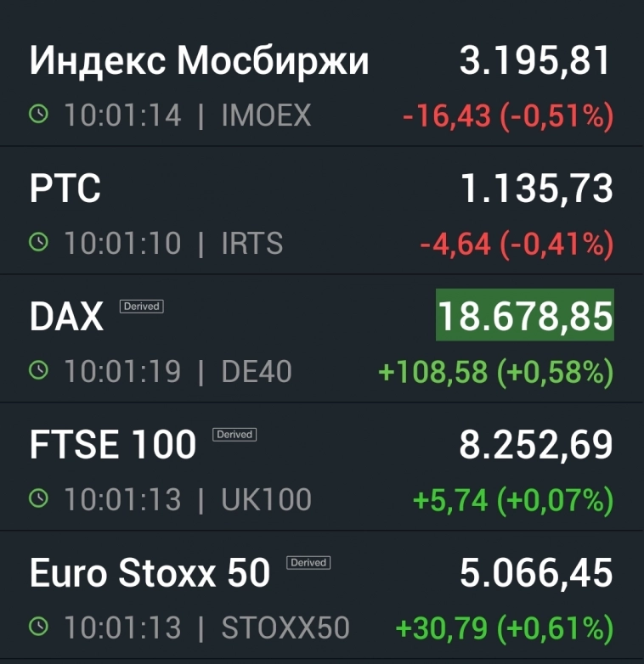Click the clock icon beside IMOEX time
The image size is (644, 664).
[x=39, y=115]
